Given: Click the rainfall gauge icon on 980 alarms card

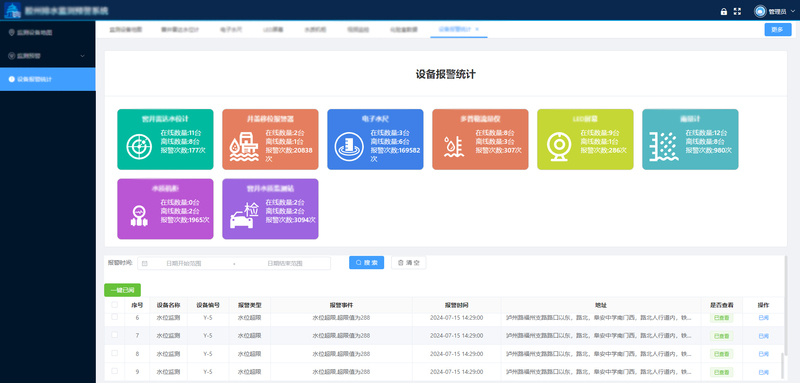Looking at the screenshot, I should pyautogui.click(x=664, y=146).
